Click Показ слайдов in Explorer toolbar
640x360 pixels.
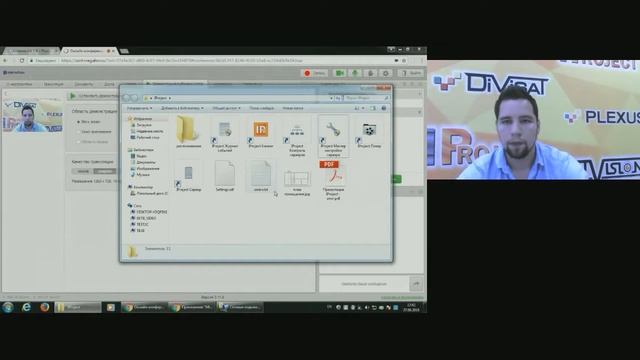click(262, 108)
